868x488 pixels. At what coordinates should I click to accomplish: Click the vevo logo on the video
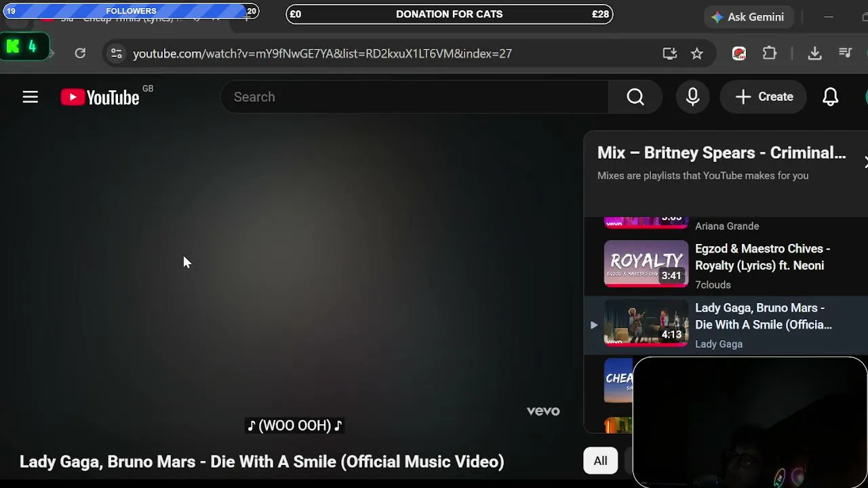543,411
